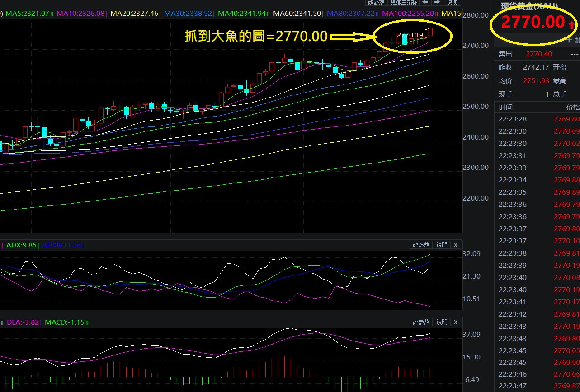Image resolution: width=580 pixels, height=392 pixels.
Task: Click the right arrow chart navigation button
Action: point(437,2)
